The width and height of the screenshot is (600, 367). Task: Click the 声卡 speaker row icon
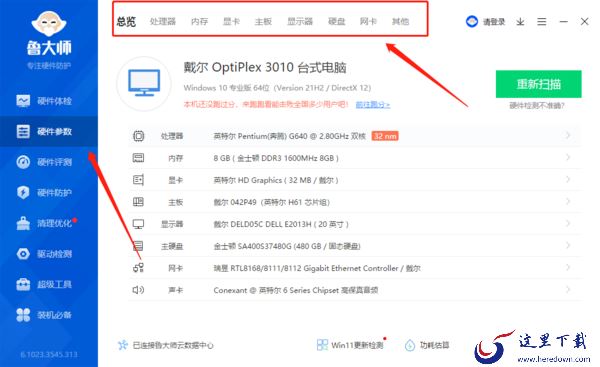pos(139,290)
